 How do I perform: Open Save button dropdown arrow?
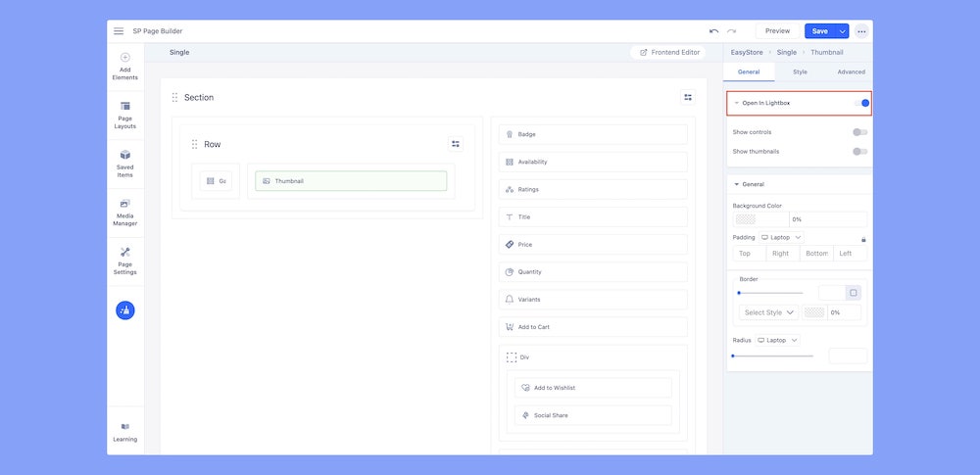tap(842, 31)
